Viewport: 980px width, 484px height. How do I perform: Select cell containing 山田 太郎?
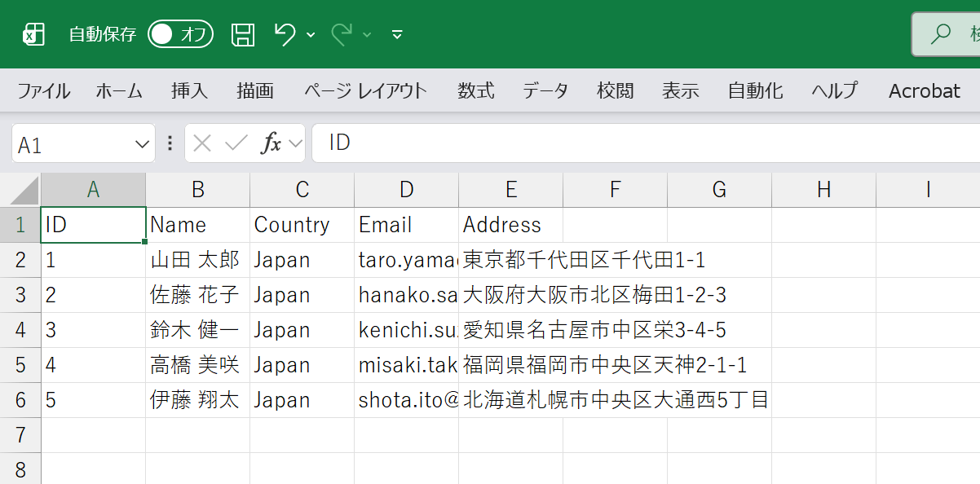[197, 260]
